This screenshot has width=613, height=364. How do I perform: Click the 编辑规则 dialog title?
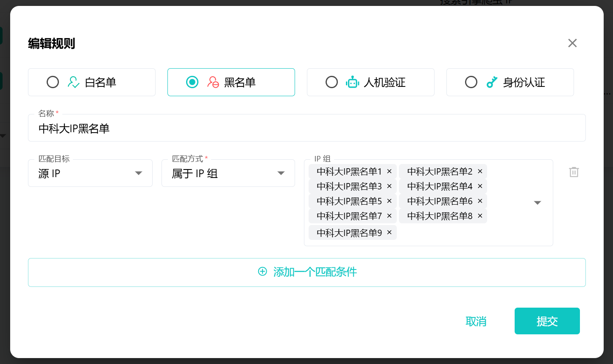52,43
